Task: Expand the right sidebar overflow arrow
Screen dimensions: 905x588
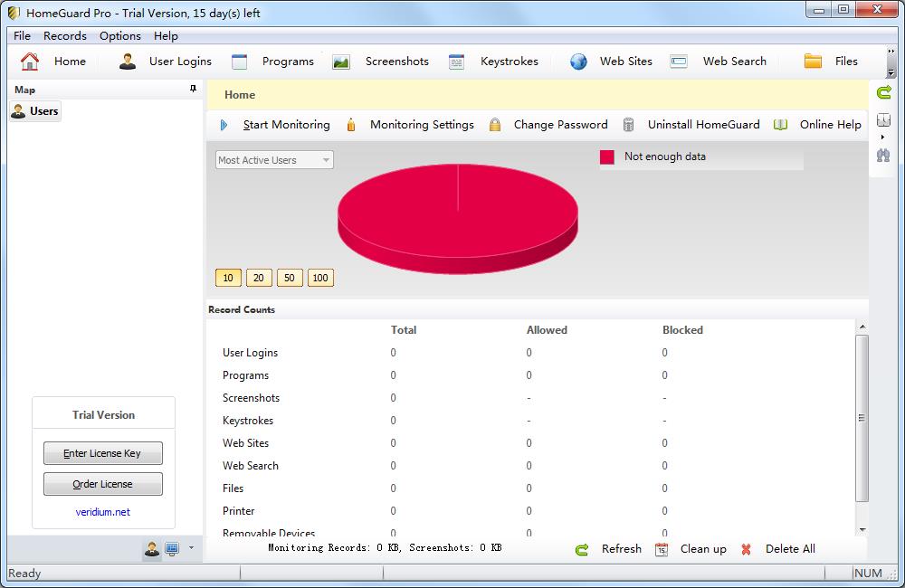Action: tap(883, 137)
